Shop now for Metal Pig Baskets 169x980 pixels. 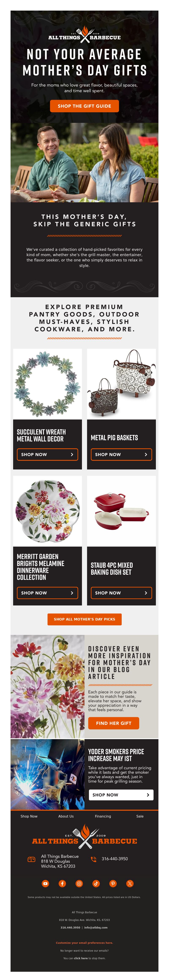[121, 455]
